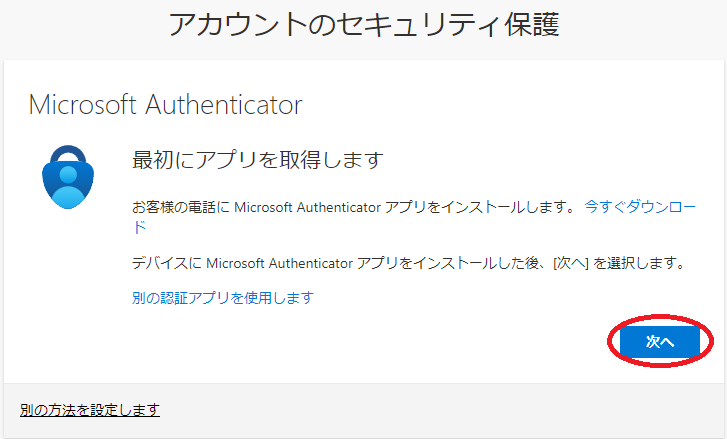The height and width of the screenshot is (439, 727).
Task: Open the 今すぐダウンロード link
Action: point(640,207)
